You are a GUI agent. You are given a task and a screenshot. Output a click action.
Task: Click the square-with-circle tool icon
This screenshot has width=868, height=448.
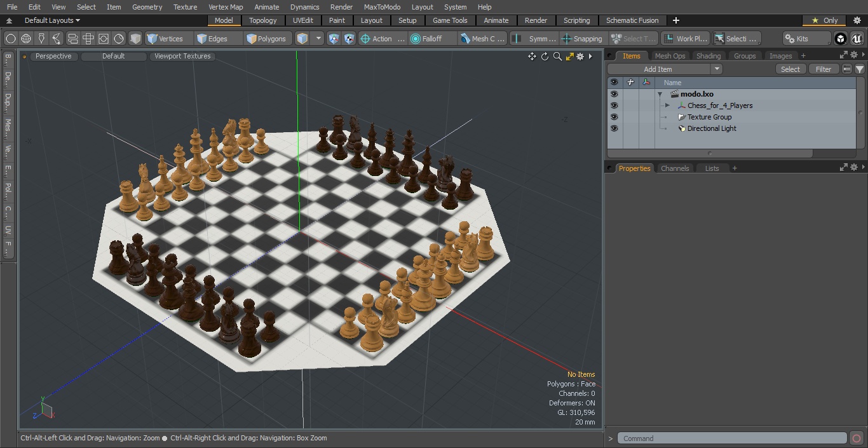tap(103, 39)
